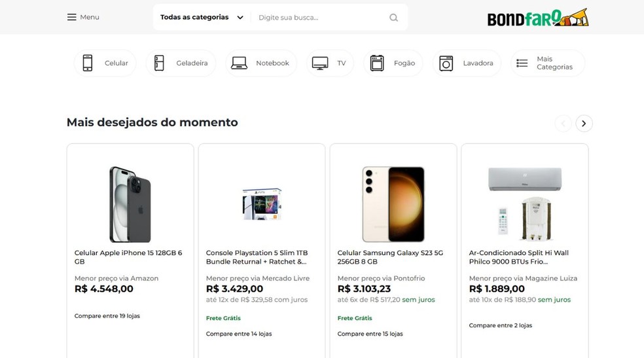Advance carousel with next arrow
Image resolution: width=644 pixels, height=358 pixels.
pos(584,123)
